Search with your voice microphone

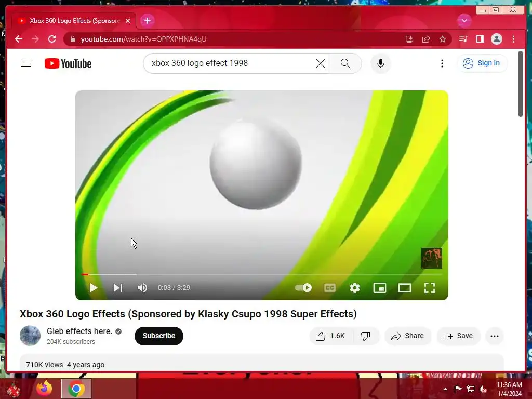(x=381, y=63)
